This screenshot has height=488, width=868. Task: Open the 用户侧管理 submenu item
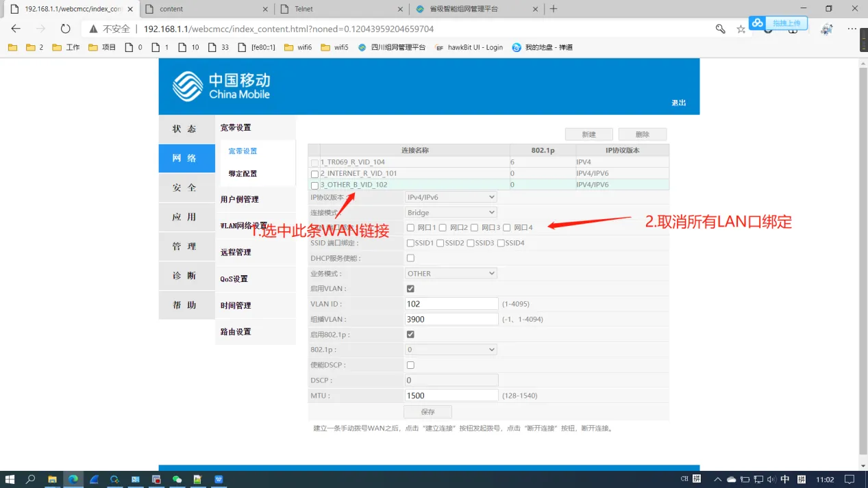[x=240, y=200]
